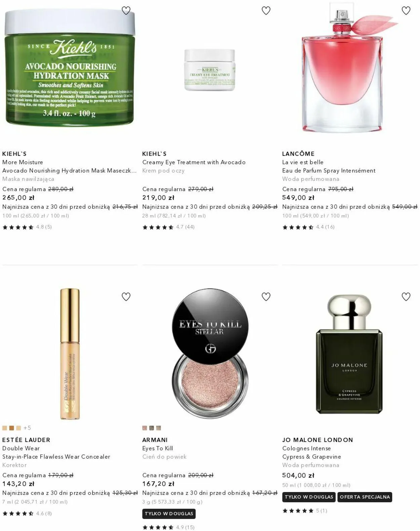View Estée Lauder Double Wear concealer image
Viewport: 420px width, 531px height.
pos(70,354)
